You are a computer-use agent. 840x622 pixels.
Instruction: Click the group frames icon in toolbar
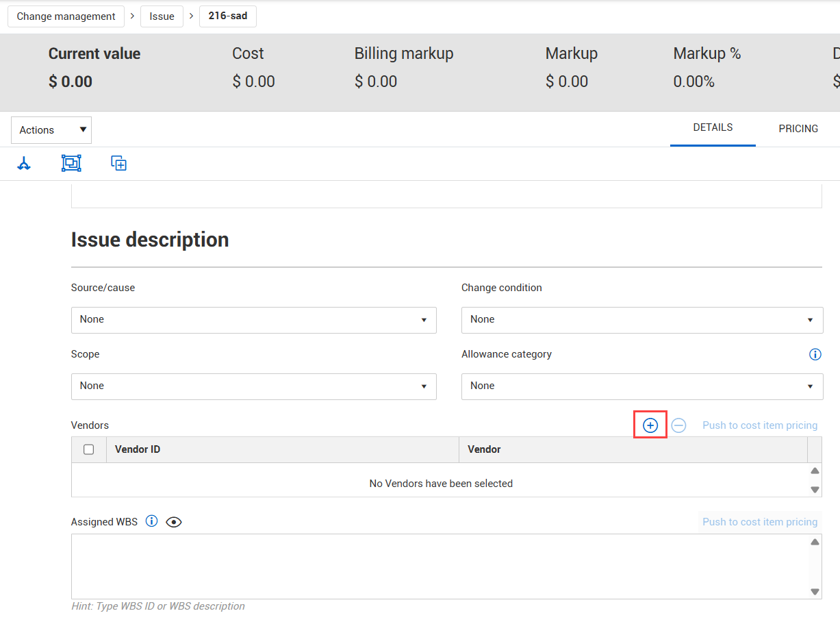71,164
